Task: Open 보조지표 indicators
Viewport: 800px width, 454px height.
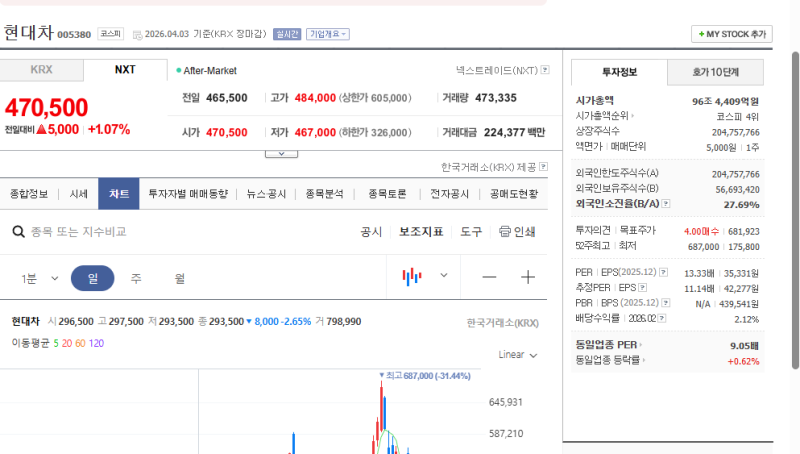Action: [421, 232]
